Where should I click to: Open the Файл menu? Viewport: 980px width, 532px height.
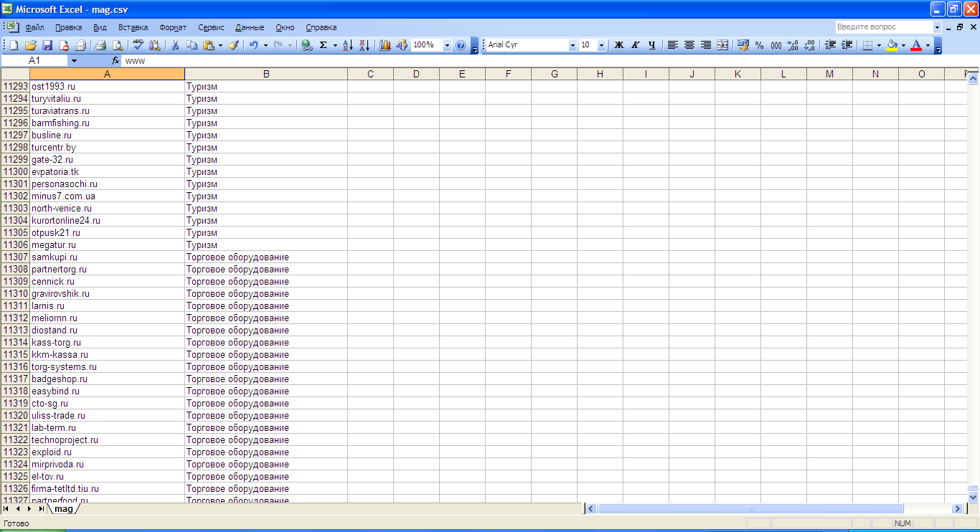point(34,27)
